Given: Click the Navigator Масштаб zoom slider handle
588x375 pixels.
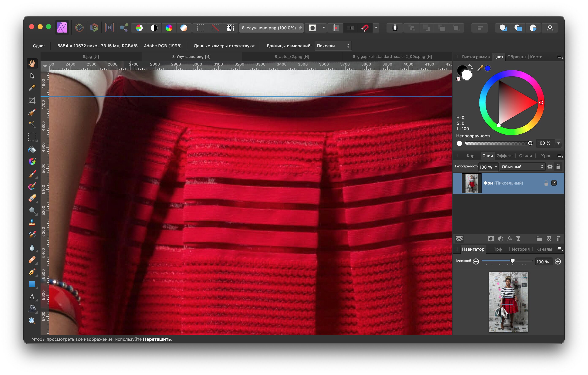Looking at the screenshot, I should (x=513, y=261).
